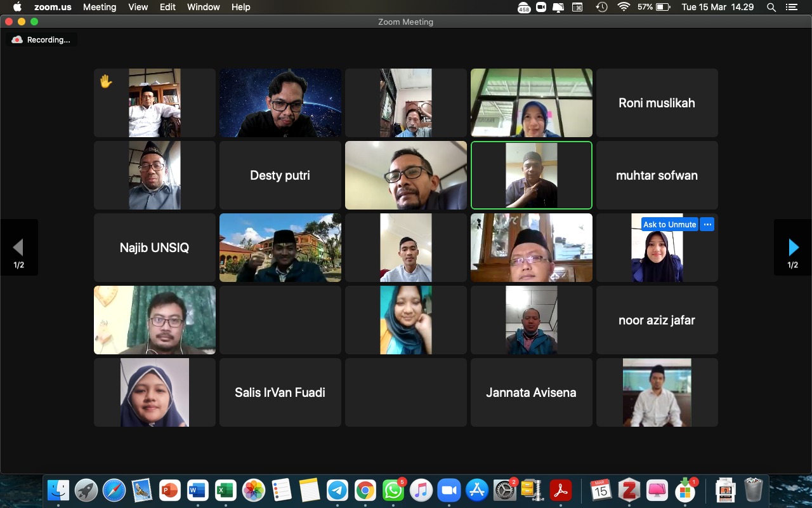The width and height of the screenshot is (812, 508).
Task: Launch Microsoft Word from the dock
Action: click(197, 490)
